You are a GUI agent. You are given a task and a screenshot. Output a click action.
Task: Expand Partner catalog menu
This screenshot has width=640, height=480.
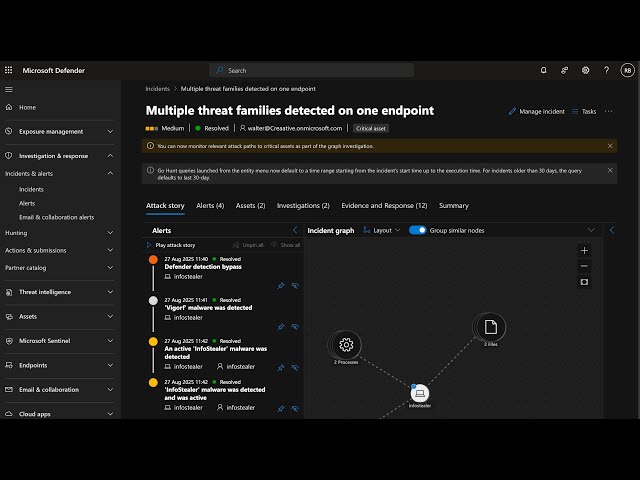click(x=110, y=268)
